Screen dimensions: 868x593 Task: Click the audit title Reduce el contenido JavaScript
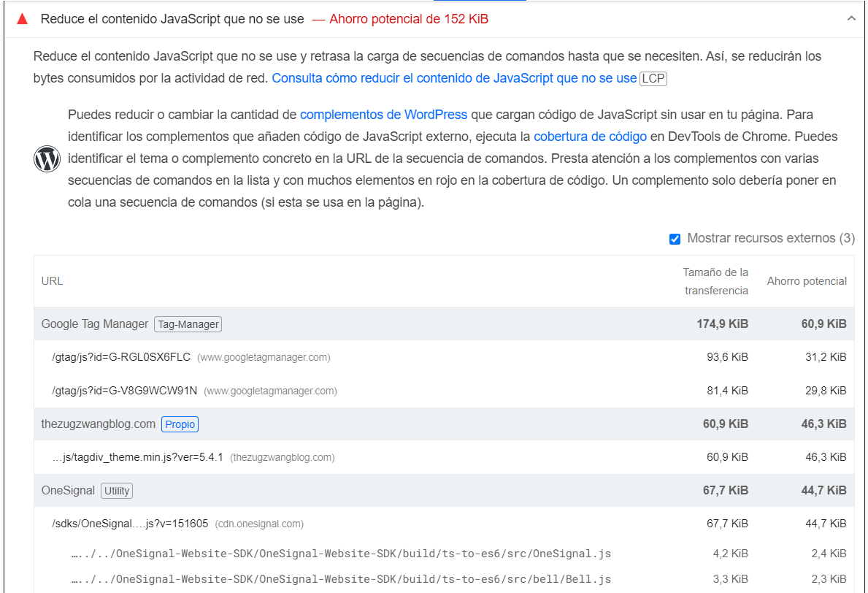pyautogui.click(x=172, y=20)
